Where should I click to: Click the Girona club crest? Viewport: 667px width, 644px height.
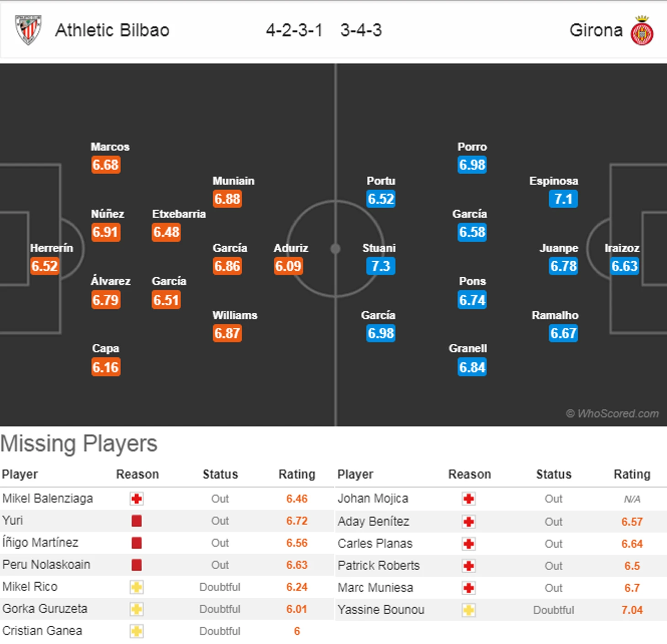642,31
